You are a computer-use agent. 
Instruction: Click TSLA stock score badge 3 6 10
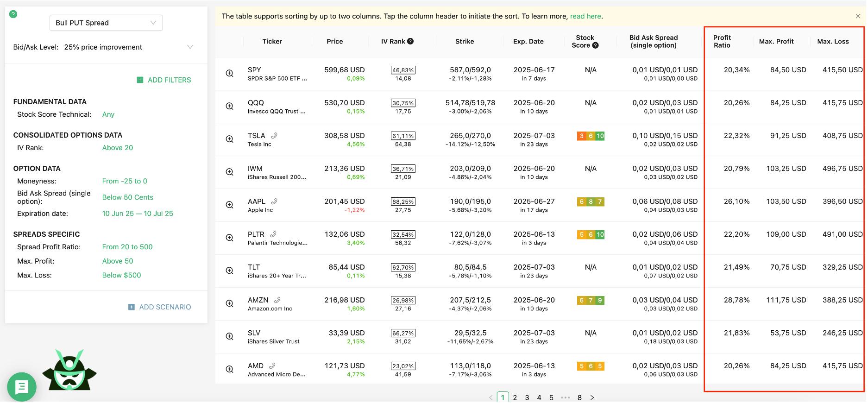tap(591, 136)
